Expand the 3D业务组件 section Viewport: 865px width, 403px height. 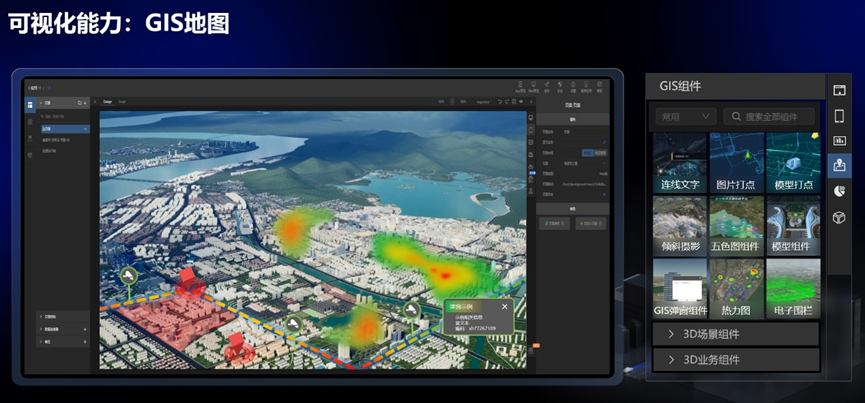[736, 359]
